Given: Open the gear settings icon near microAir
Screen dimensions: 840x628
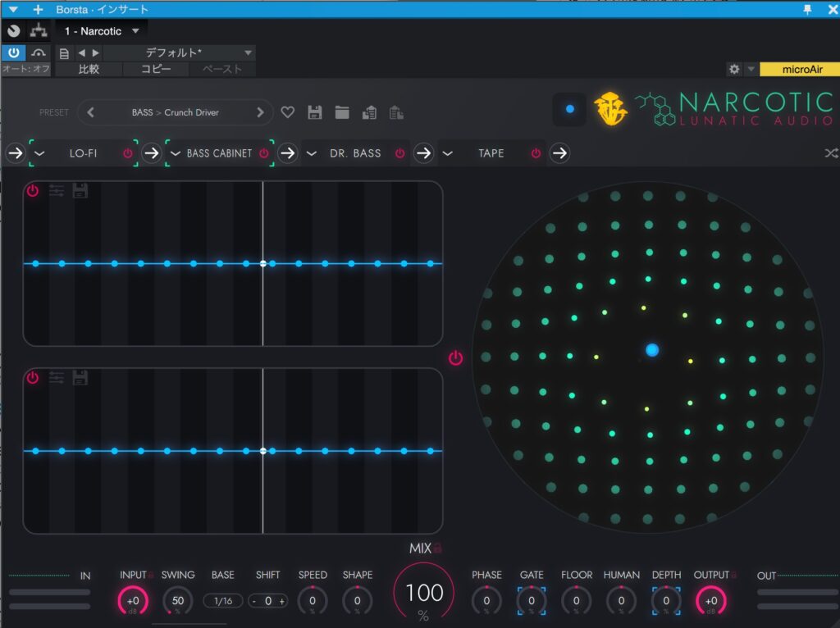Looking at the screenshot, I should pos(734,70).
